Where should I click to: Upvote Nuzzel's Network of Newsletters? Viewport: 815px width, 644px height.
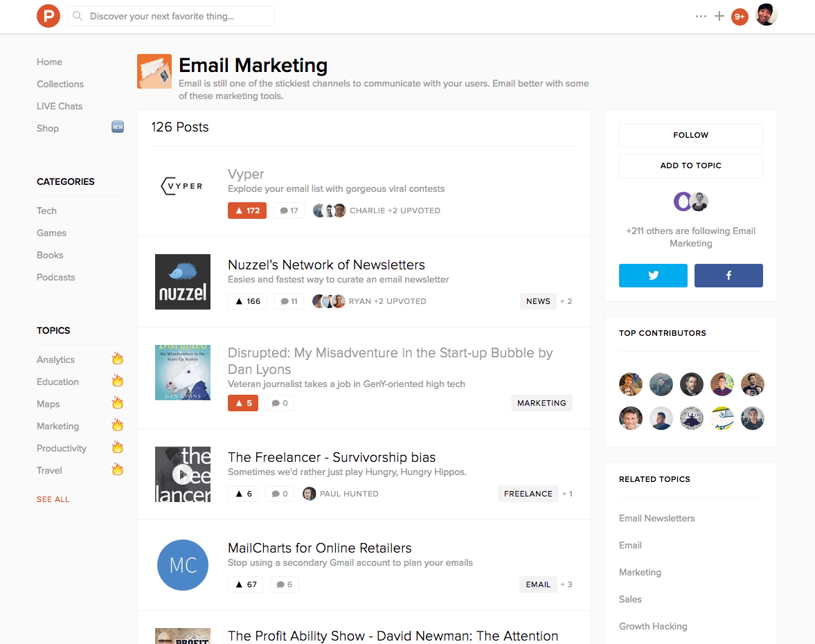247,301
